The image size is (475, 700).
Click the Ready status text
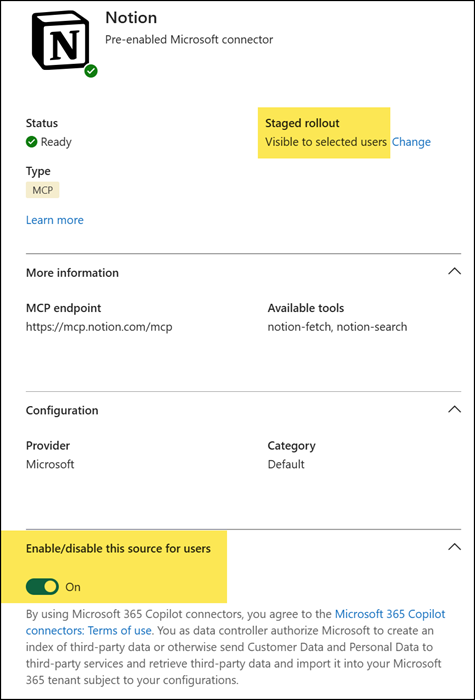pos(56,142)
